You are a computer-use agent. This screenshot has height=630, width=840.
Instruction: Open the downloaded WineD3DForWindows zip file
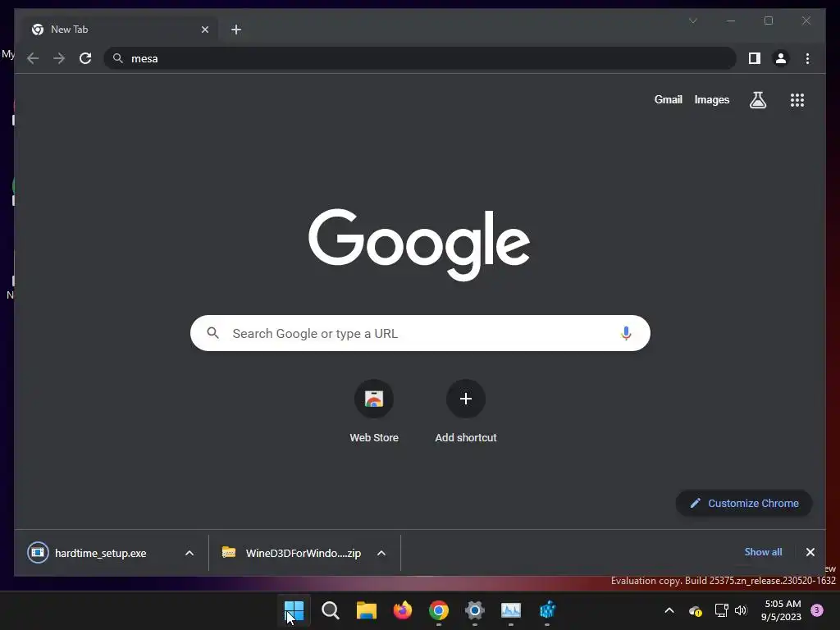293,553
